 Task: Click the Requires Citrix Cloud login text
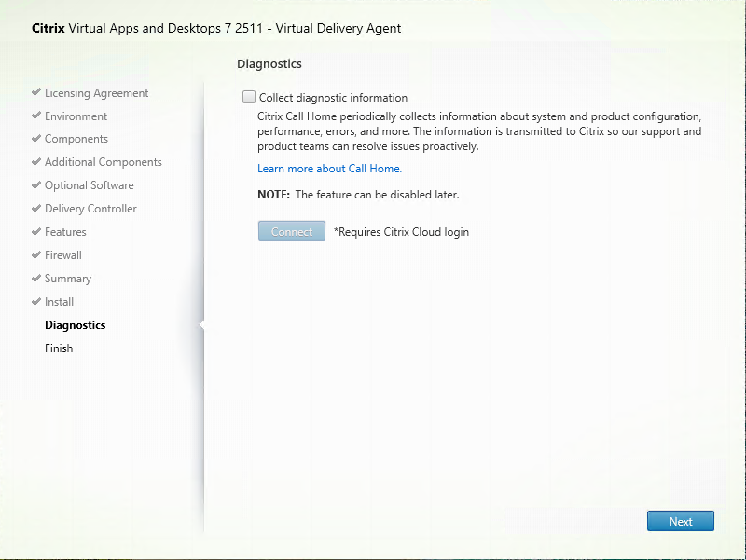401,232
